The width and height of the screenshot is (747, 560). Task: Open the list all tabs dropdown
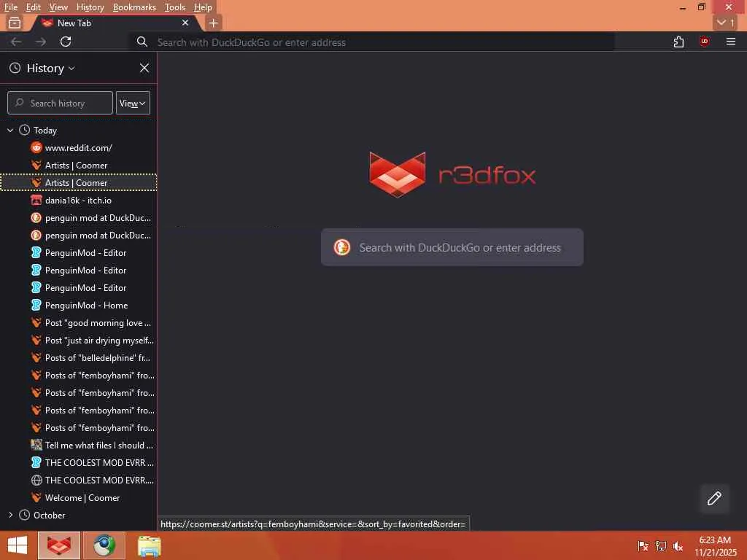click(725, 23)
